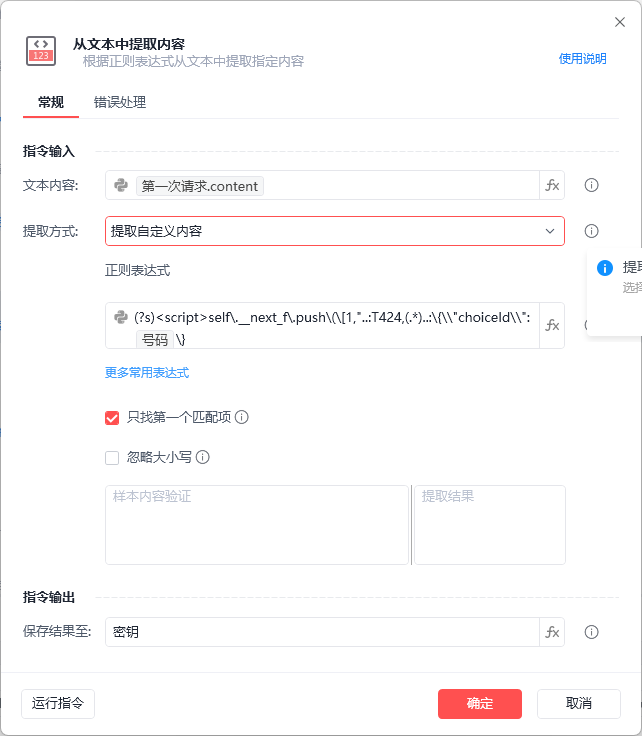Click the Python icon in 正则表达式 field
Viewport: 642px width, 736px height.
point(121,317)
